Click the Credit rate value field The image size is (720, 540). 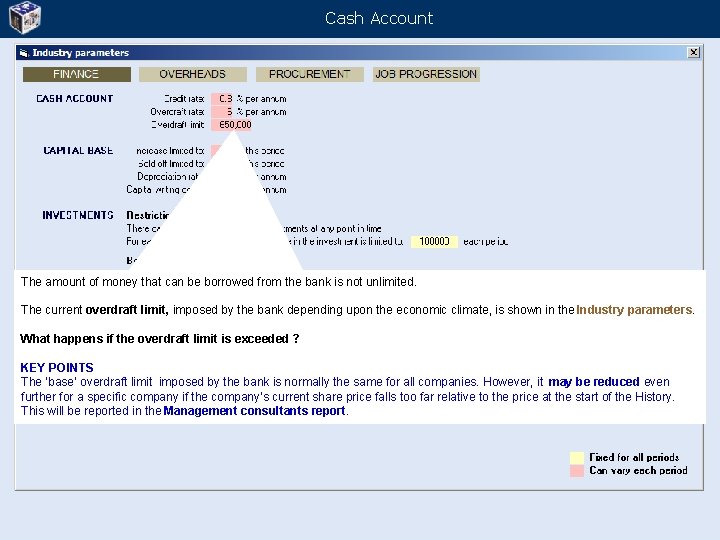coord(223,99)
